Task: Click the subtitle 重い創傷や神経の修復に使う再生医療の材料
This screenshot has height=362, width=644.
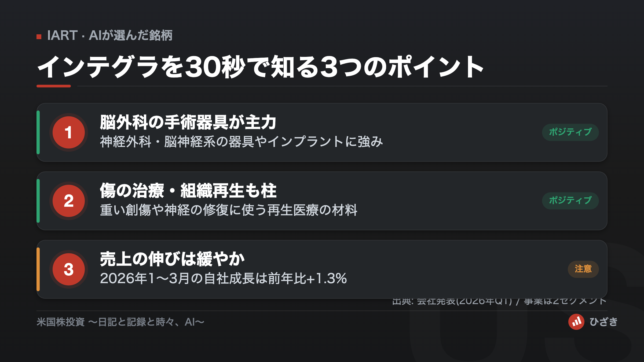Action: coord(229,210)
